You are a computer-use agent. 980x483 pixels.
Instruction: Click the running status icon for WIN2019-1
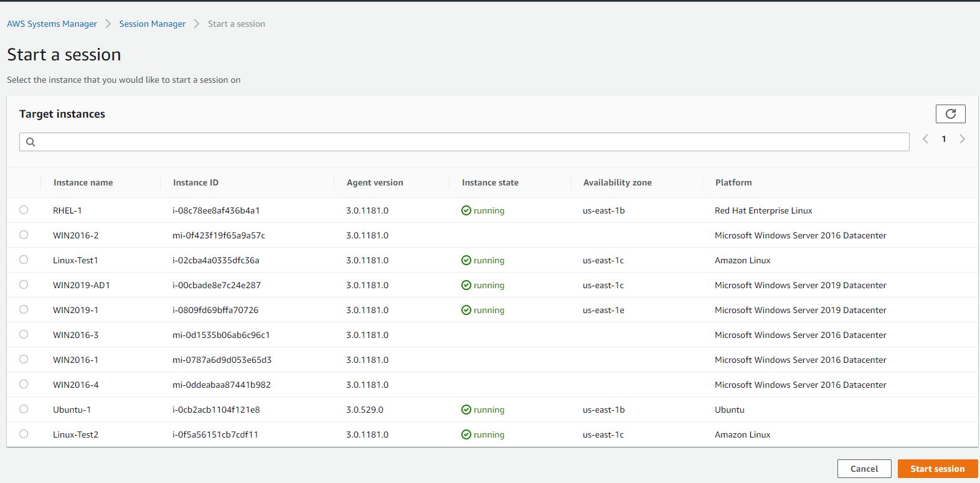(x=466, y=310)
